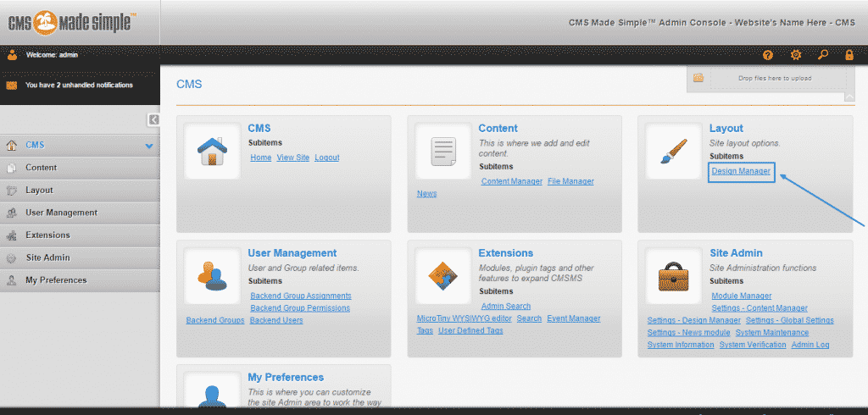Click the magnifier search icon
Screen dimensions: 868x415
tap(822, 55)
